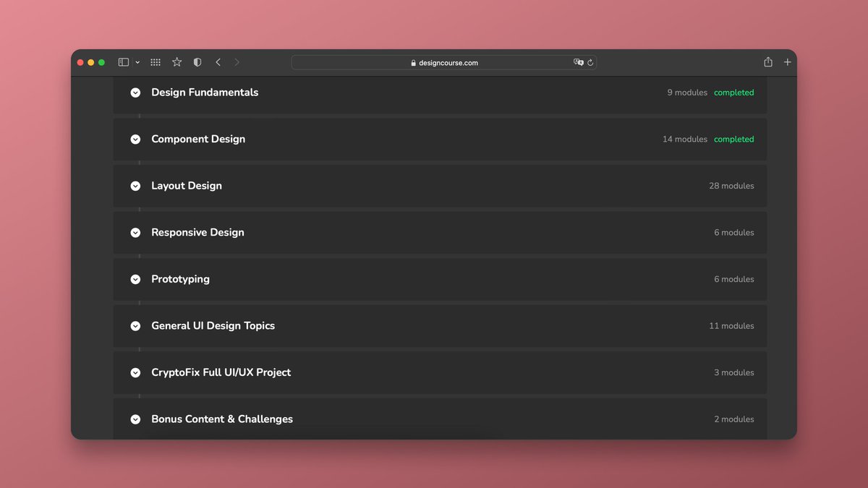The width and height of the screenshot is (868, 488).
Task: Expand Prototyping chevron
Action: pos(135,279)
